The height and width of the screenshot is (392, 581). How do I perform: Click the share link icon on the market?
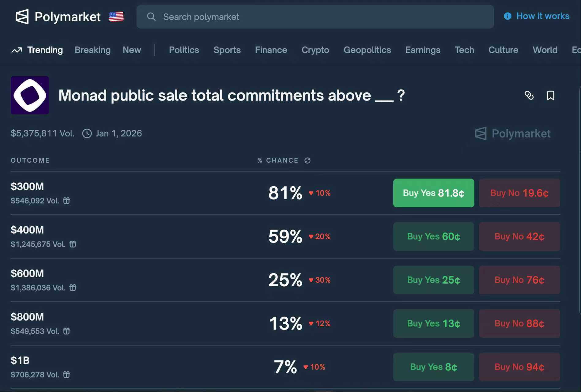point(530,96)
